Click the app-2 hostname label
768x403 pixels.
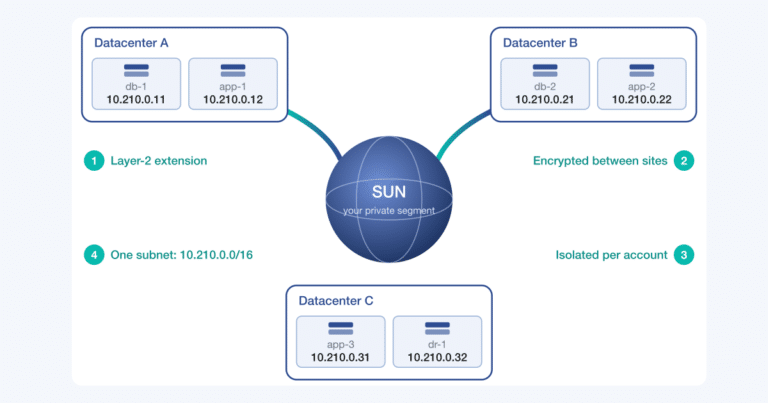tap(642, 87)
